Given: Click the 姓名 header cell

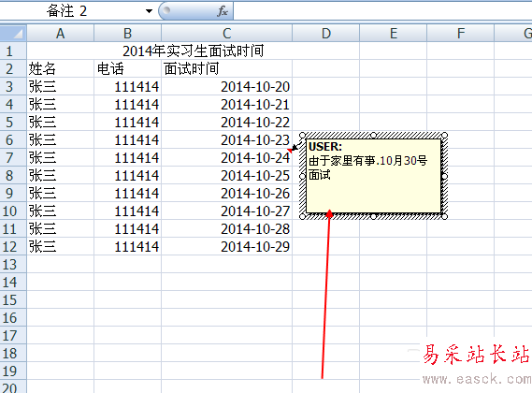Looking at the screenshot, I should pos(61,69).
